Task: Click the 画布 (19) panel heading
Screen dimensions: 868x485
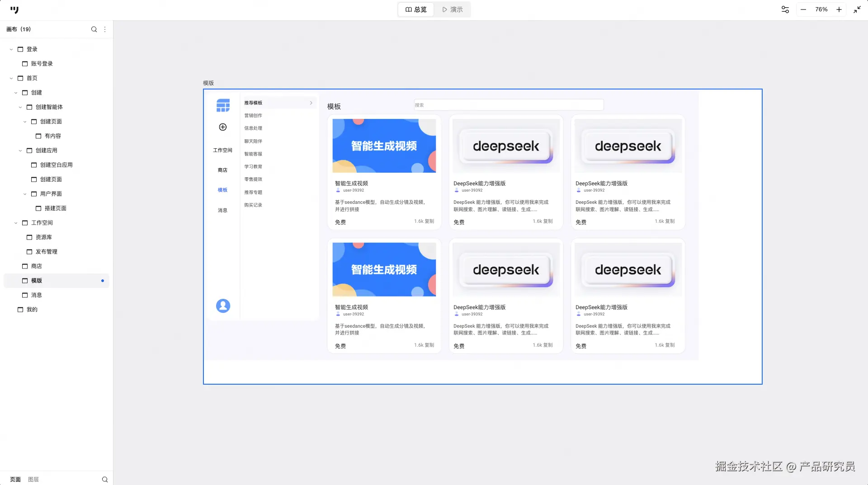Action: (19, 29)
